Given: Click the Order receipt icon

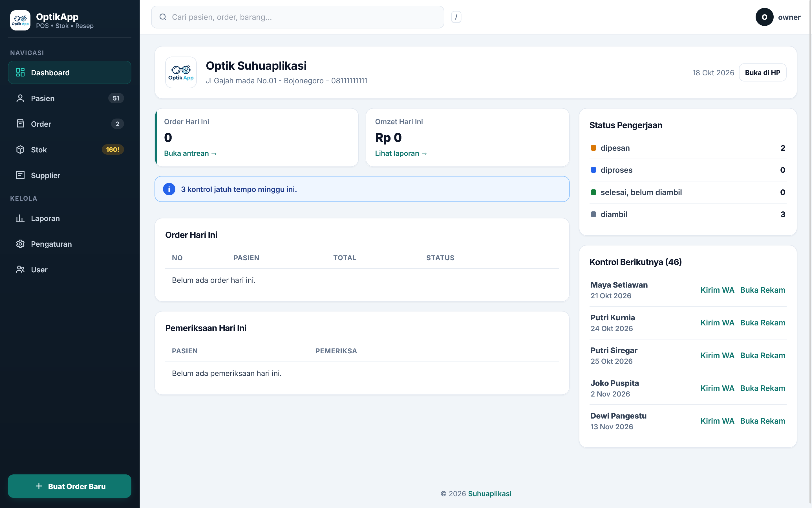Looking at the screenshot, I should (x=20, y=124).
